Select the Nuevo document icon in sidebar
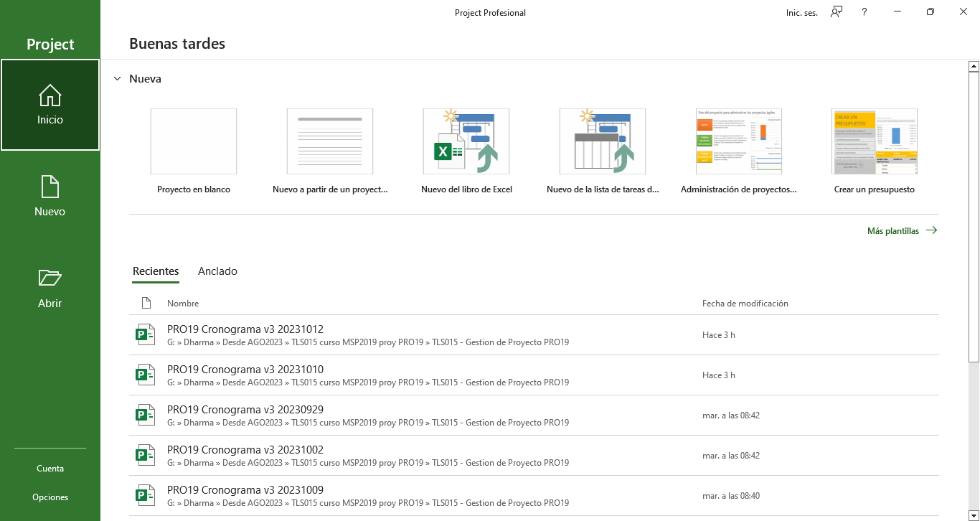The height and width of the screenshot is (521, 980). [x=50, y=187]
